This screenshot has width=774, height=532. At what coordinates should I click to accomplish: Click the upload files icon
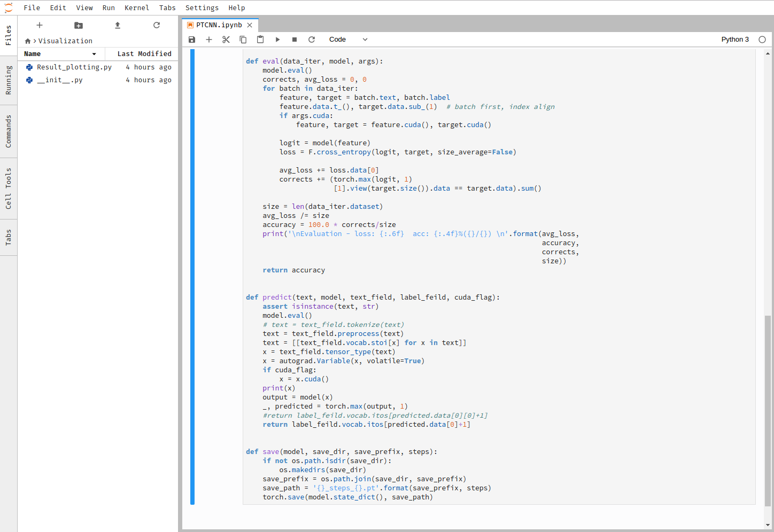click(118, 25)
